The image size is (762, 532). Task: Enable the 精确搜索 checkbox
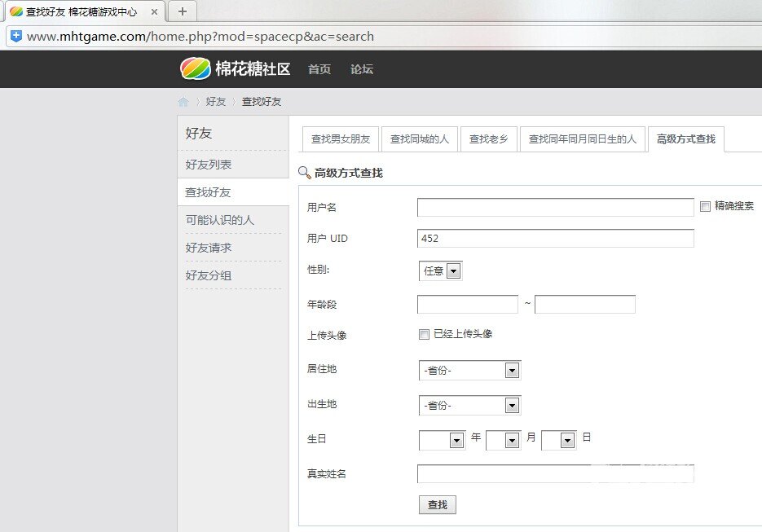[706, 207]
